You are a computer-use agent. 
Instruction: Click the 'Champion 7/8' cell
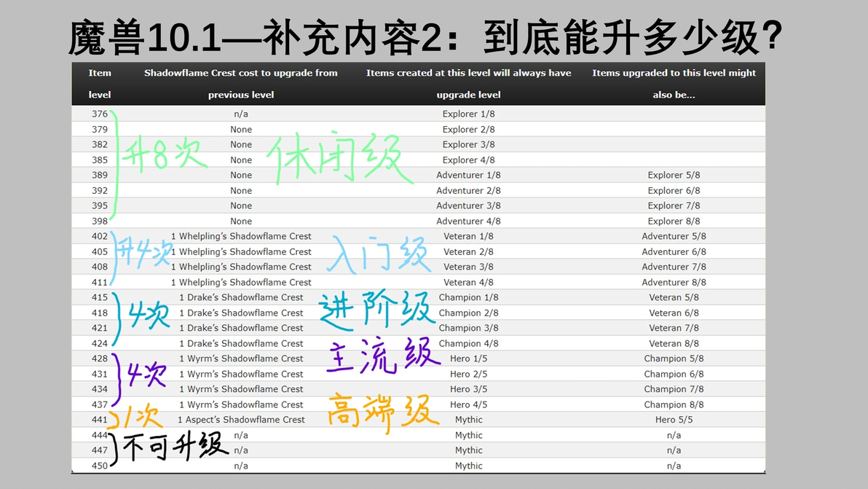[674, 389]
